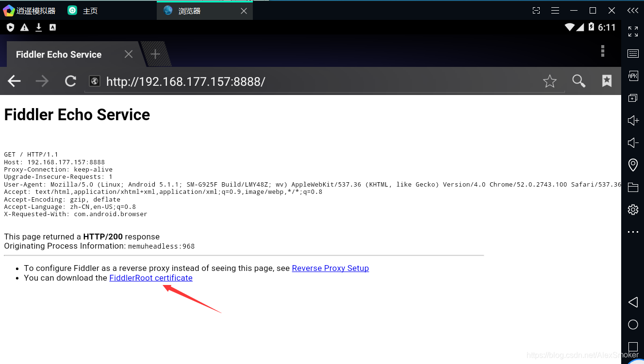This screenshot has height=364, width=644.
Task: Click the Accept-Encoding: gzip, deflate line
Action: (x=62, y=199)
